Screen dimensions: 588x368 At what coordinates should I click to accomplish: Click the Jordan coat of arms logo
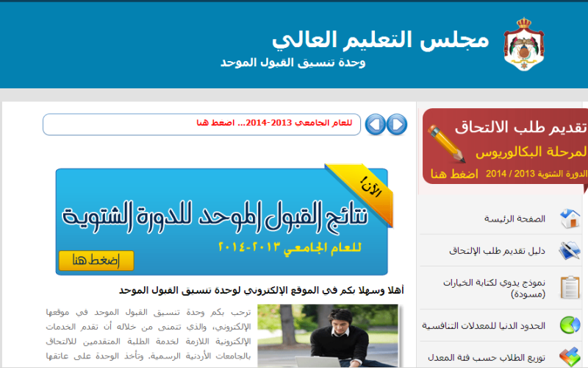524,44
